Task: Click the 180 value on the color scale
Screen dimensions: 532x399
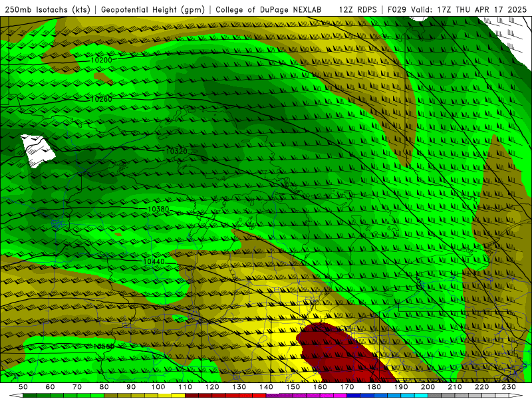Action: [x=374, y=387]
